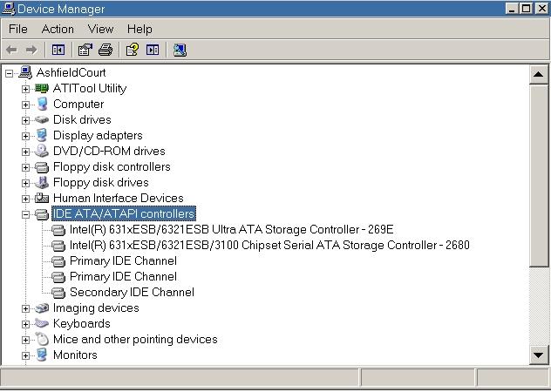Image resolution: width=551 pixels, height=392 pixels.
Task: Minimize the Device Manager window
Action: pos(512,9)
